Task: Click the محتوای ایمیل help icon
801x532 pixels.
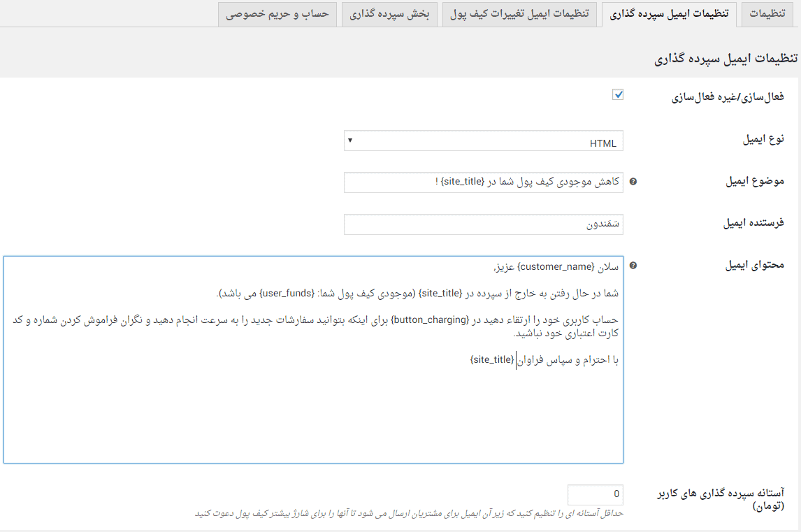Action: (633, 265)
